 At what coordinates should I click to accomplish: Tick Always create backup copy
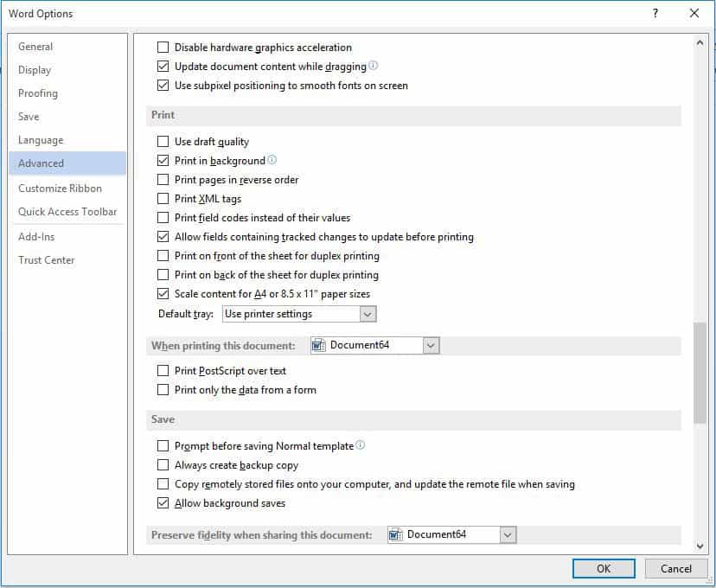[x=163, y=464]
